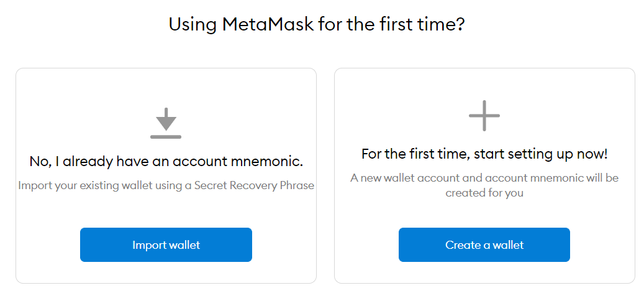Image resolution: width=644 pixels, height=293 pixels.
Task: Click 'No, I already have an account mnemonic.' heading
Action: pos(166,161)
